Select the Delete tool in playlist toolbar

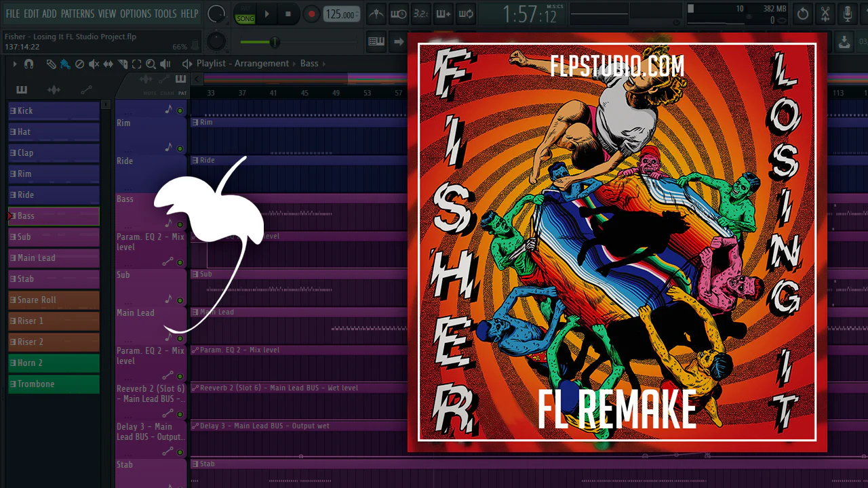coord(79,64)
